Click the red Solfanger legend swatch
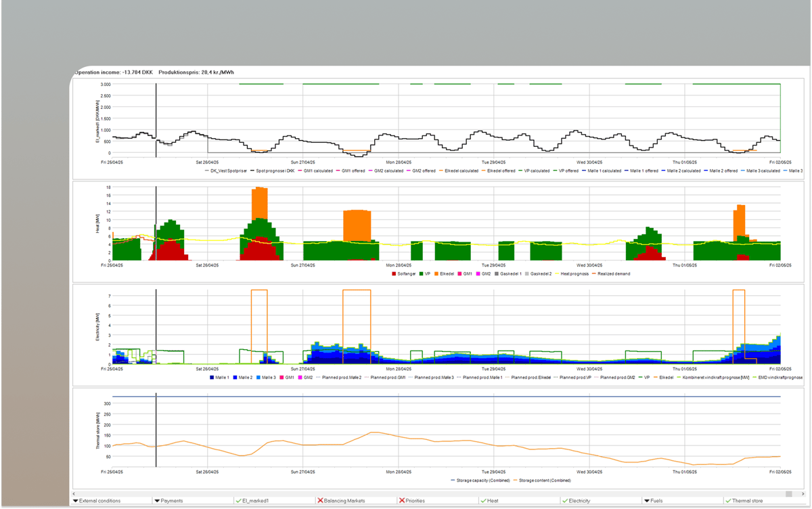This screenshot has height=509, width=812. [394, 273]
